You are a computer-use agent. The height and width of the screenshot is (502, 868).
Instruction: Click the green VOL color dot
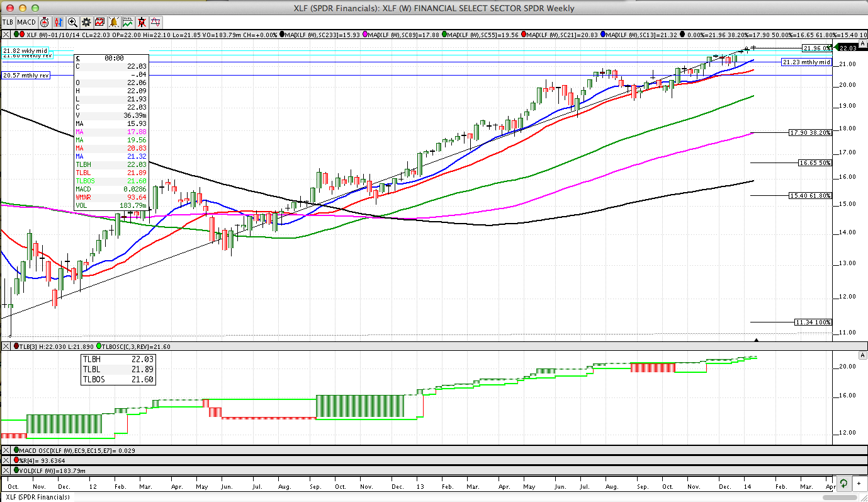coord(16,470)
